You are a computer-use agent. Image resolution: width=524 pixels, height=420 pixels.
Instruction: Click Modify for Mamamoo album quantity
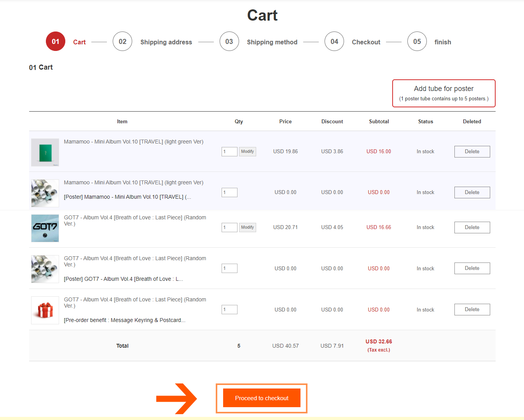pos(248,152)
